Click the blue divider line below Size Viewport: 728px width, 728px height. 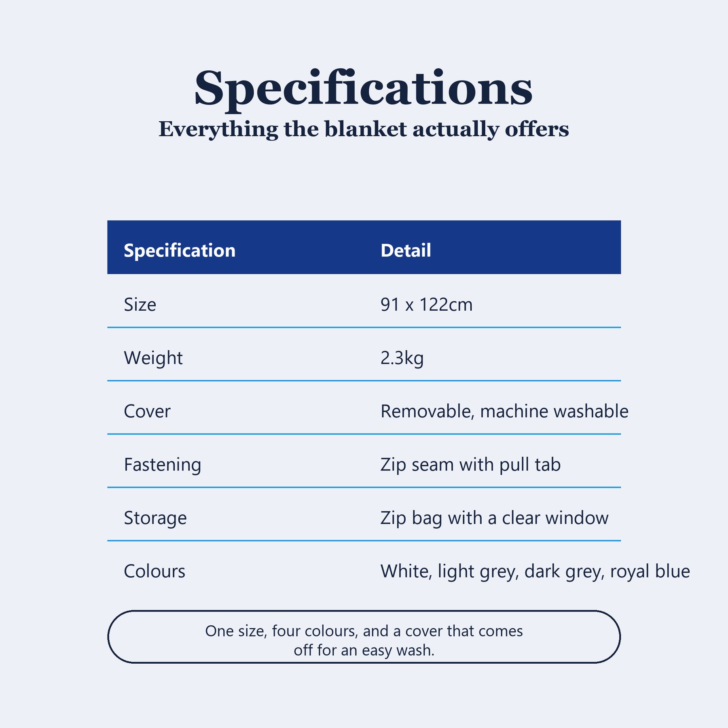[x=364, y=328]
